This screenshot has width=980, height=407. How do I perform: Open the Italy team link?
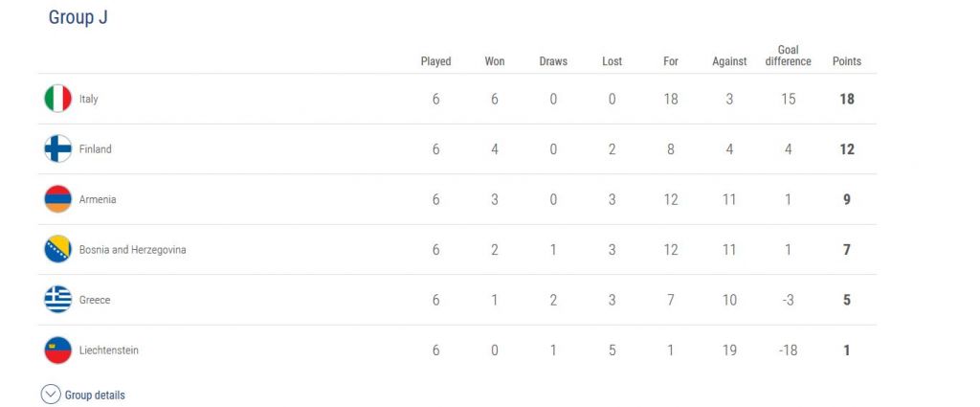(89, 100)
